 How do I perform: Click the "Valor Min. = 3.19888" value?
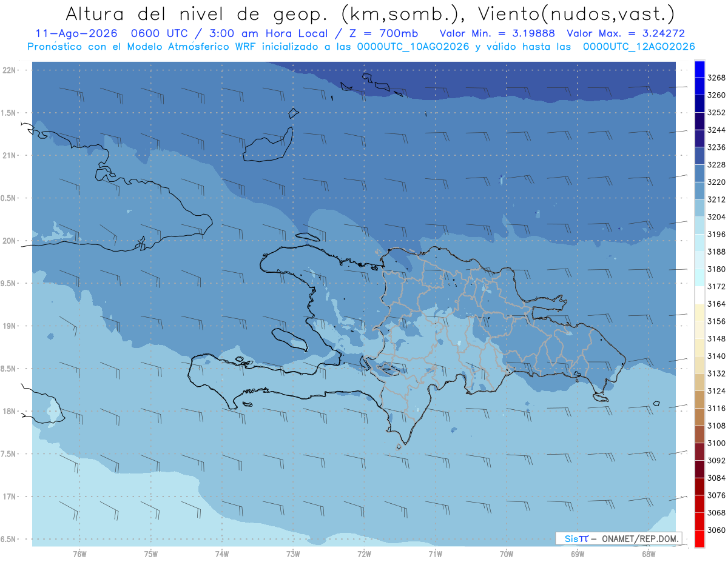497,33
